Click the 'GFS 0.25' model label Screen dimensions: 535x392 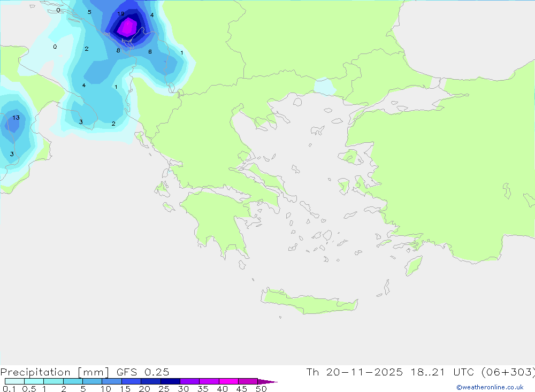pyautogui.click(x=143, y=372)
